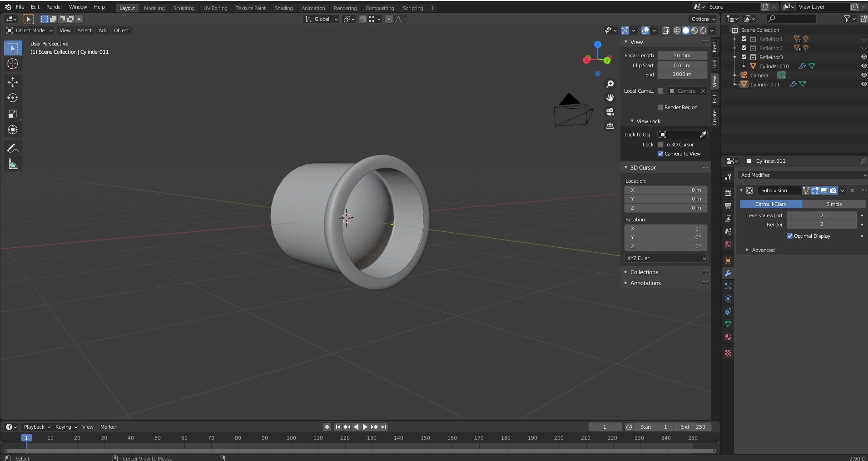Select the Rotate tool
This screenshot has width=868, height=461.
(13, 98)
